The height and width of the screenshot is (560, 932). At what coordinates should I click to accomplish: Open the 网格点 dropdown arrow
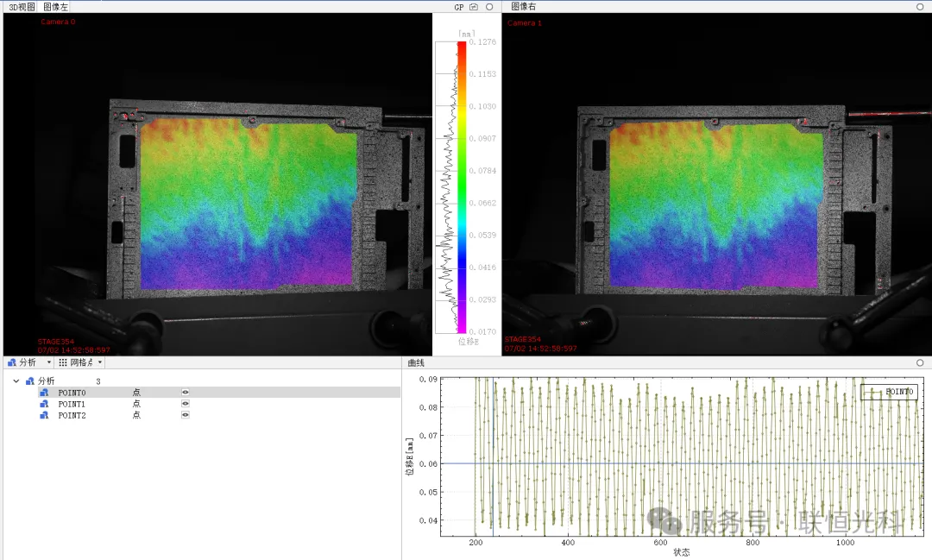(101, 363)
